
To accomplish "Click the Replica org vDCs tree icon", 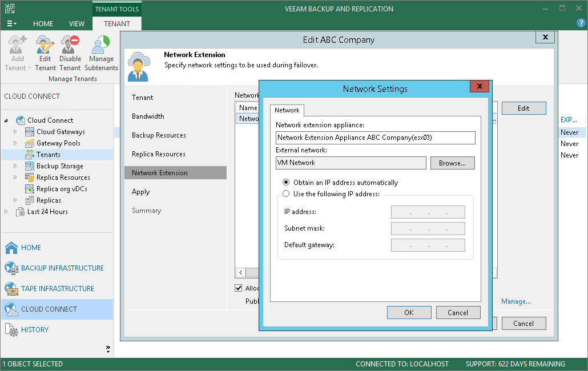I will tap(30, 189).
